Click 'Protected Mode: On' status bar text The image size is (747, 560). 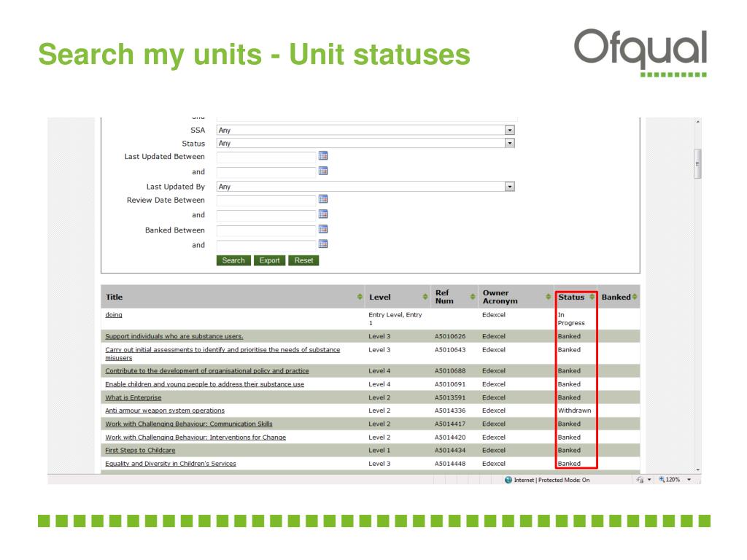coord(564,480)
